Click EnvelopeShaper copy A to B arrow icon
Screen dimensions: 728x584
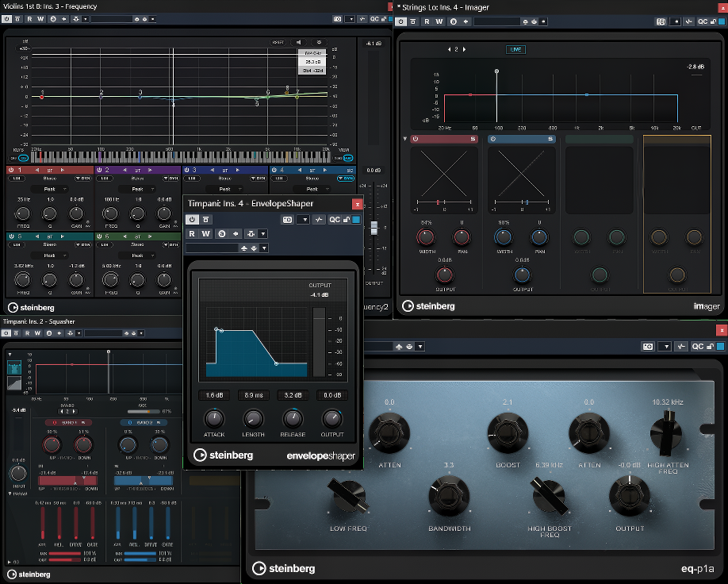[236, 234]
